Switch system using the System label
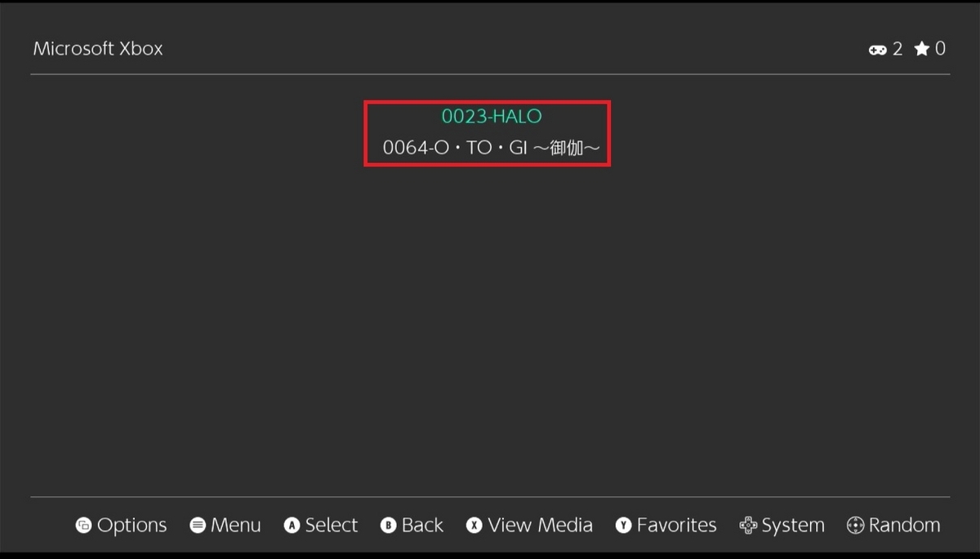980x559 pixels. coord(793,526)
